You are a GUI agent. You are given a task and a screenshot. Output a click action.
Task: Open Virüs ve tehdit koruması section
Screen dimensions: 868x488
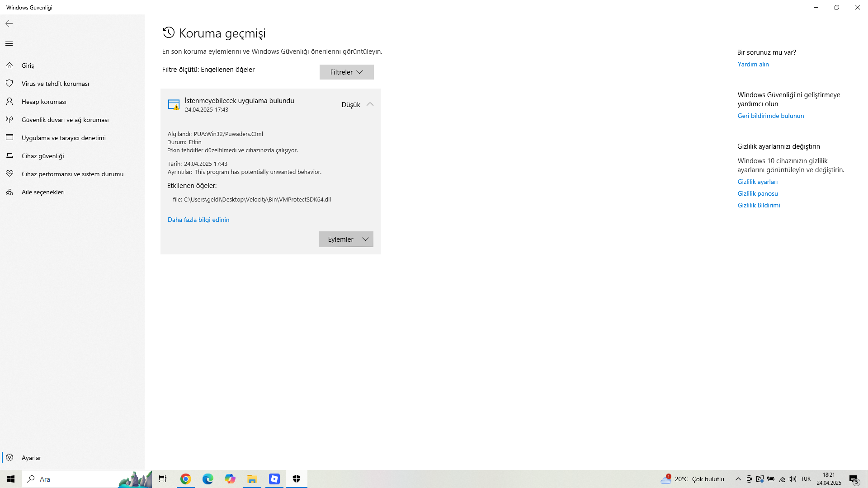[55, 84]
